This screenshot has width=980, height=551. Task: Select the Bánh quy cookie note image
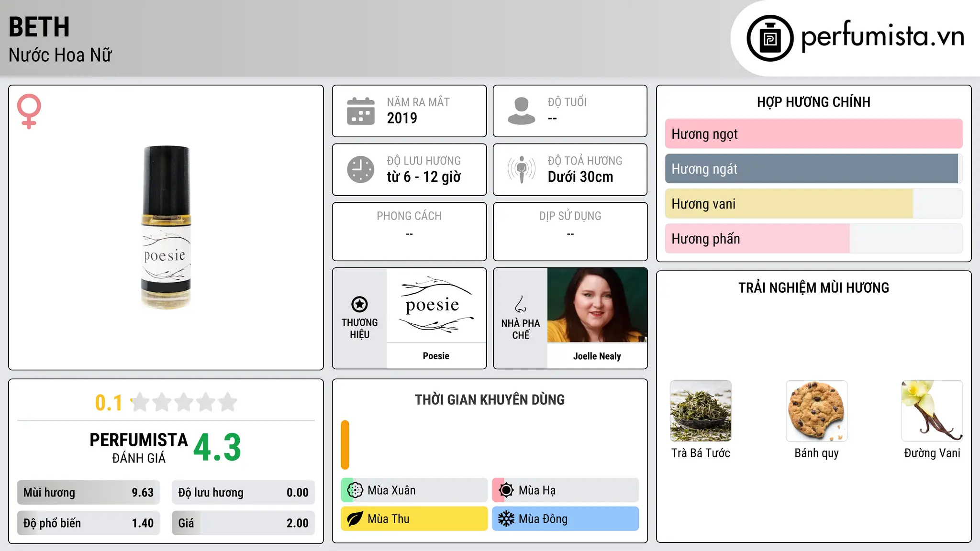pos(816,411)
